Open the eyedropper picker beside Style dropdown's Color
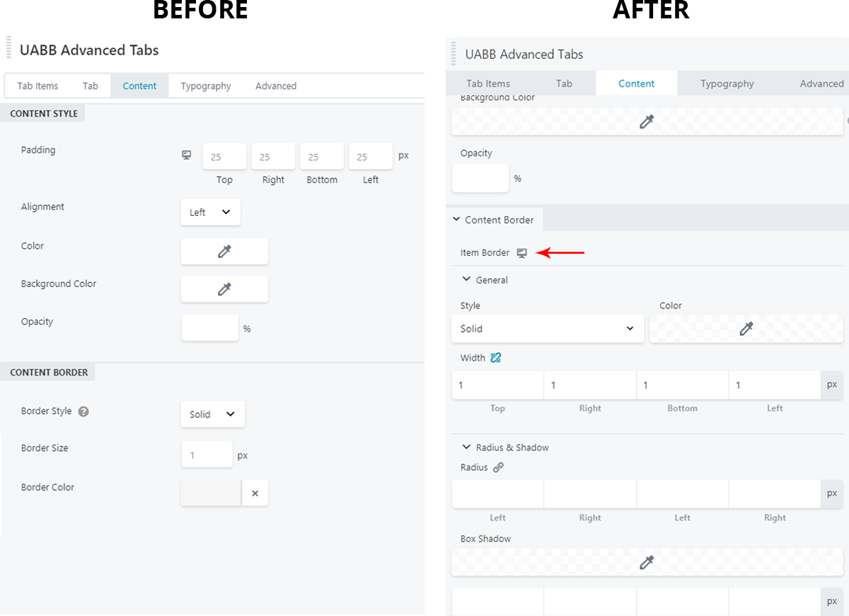849x616 pixels. pos(746,329)
